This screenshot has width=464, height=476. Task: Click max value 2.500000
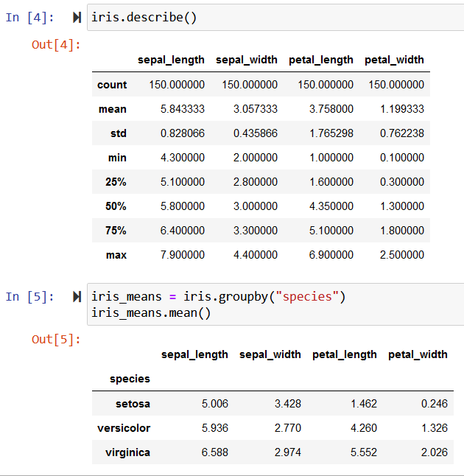point(402,255)
